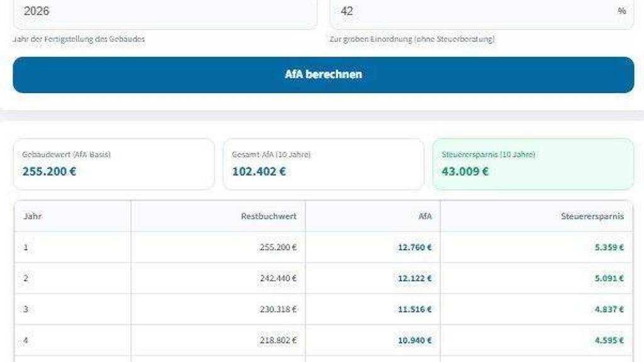Viewport: 644px width, 362px height.
Task: Select the 10.940 € AfA value
Action: click(x=414, y=340)
